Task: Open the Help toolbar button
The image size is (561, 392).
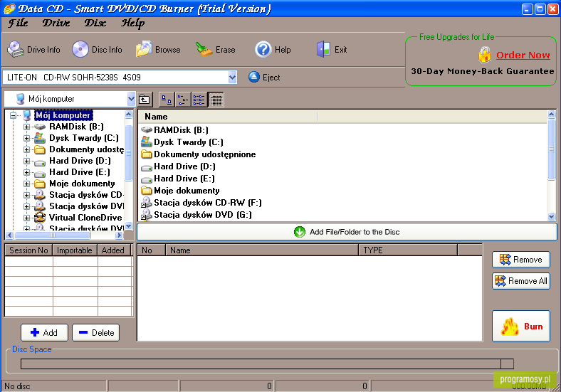Action: pos(273,49)
